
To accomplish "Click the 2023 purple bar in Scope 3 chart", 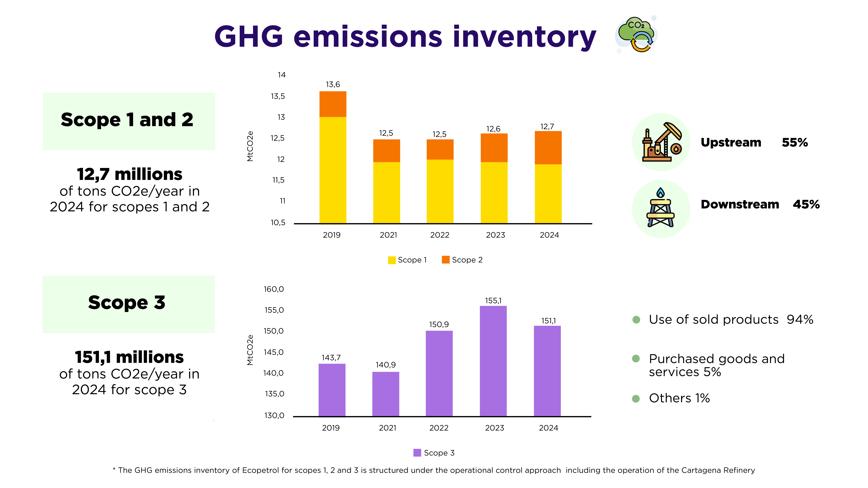I will (493, 361).
